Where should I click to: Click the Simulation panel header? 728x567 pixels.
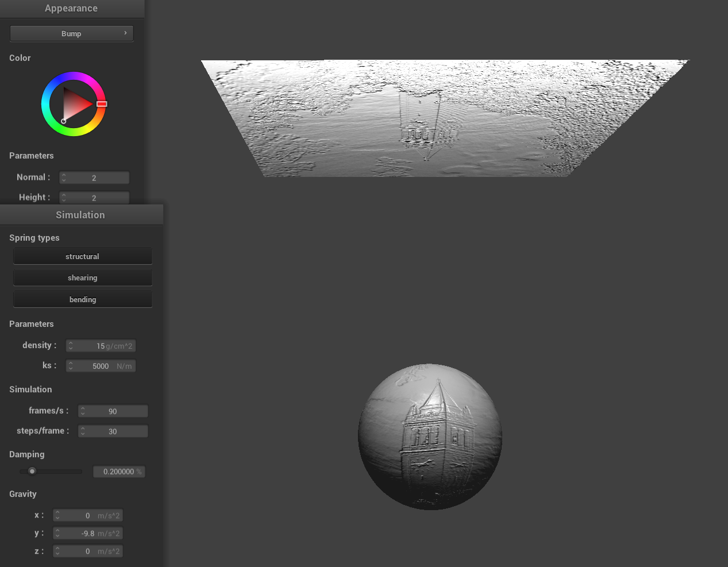(80, 215)
